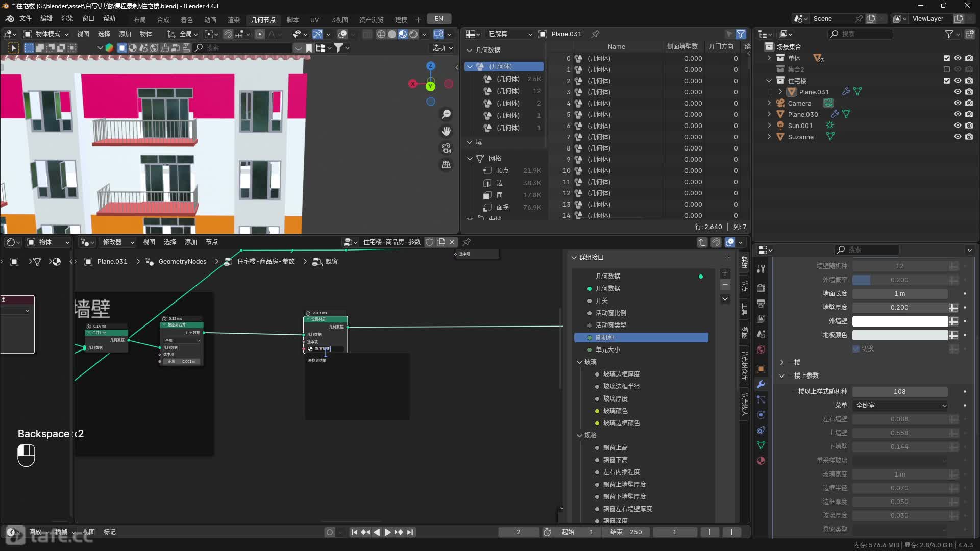This screenshot has height=551, width=980.
Task: Toggle viewport gizmo visibility
Action: pyautogui.click(x=317, y=34)
